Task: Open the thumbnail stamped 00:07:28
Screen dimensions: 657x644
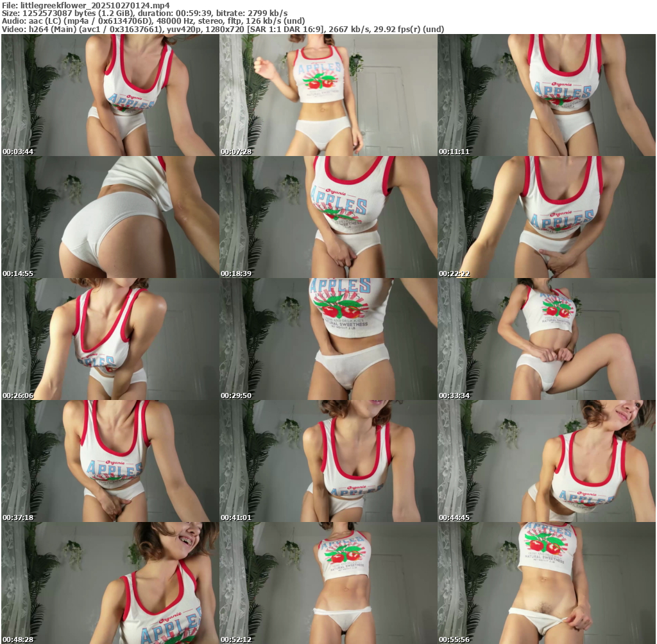Action: pyautogui.click(x=328, y=95)
